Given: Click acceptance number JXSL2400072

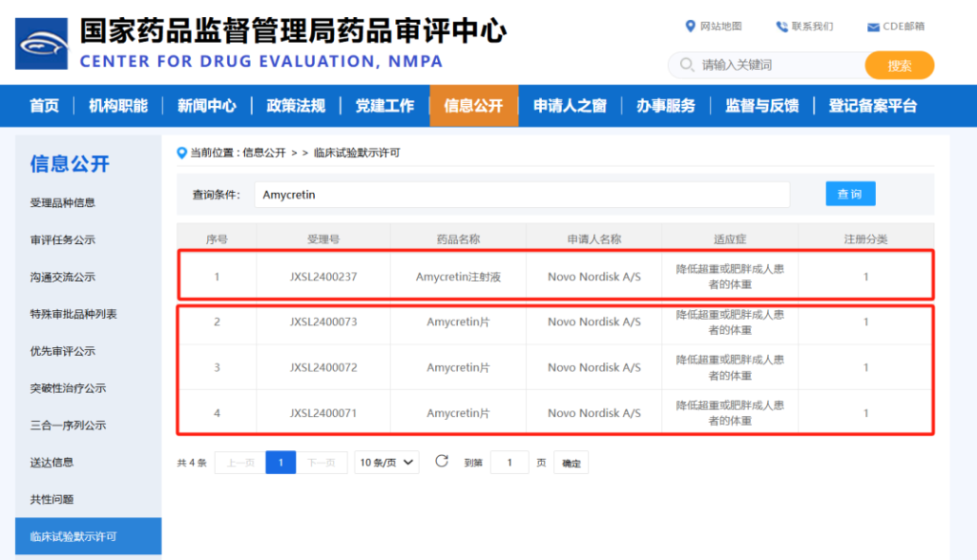Looking at the screenshot, I should [x=323, y=367].
